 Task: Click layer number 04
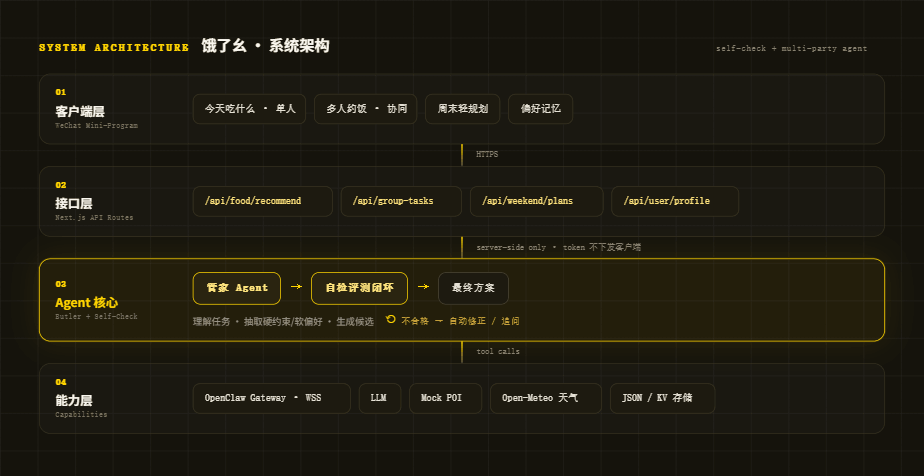[x=61, y=382]
